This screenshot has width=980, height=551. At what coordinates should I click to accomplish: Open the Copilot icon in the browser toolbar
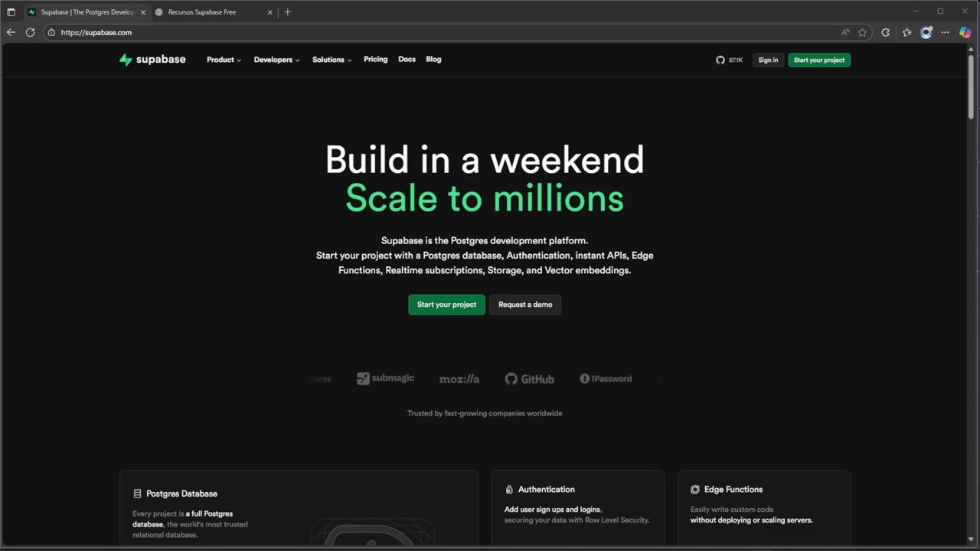point(965,32)
